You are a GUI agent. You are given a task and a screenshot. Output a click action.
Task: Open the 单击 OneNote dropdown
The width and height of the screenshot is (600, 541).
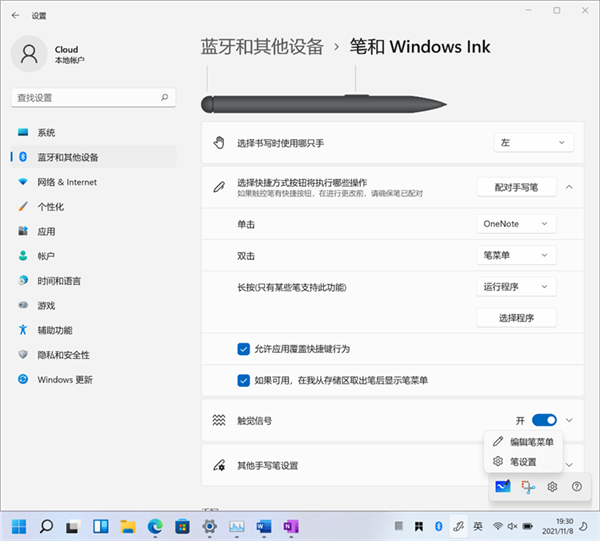[x=516, y=224]
